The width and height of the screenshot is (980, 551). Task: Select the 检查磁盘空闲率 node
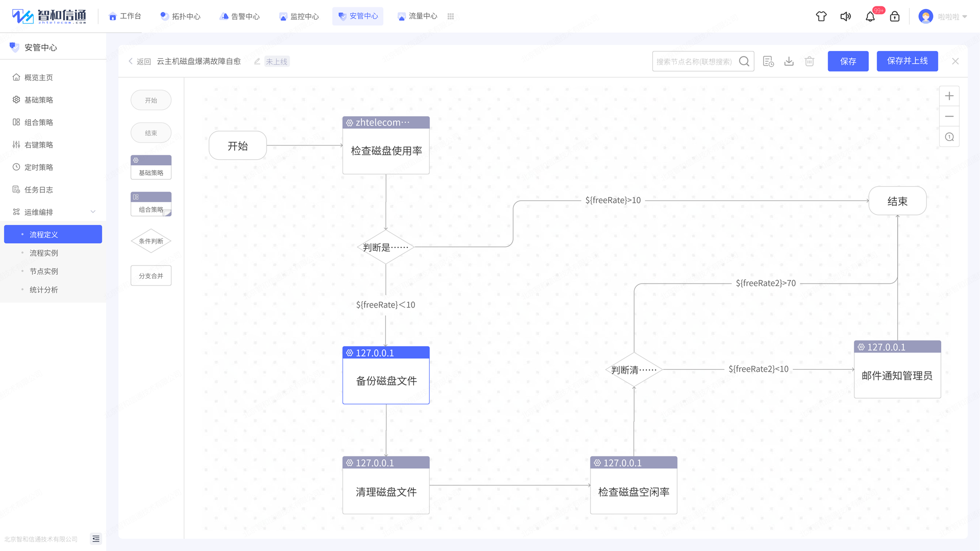pos(634,485)
